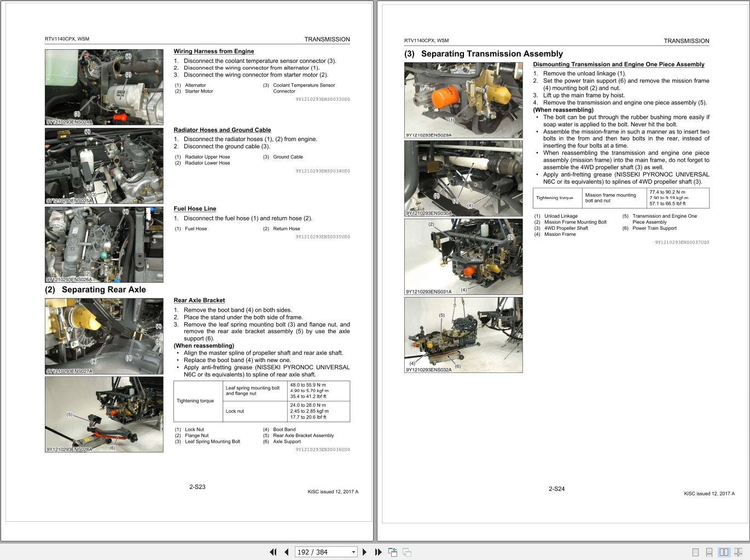Click '24.0 to 28.0 N·m' torque value

coord(308,405)
